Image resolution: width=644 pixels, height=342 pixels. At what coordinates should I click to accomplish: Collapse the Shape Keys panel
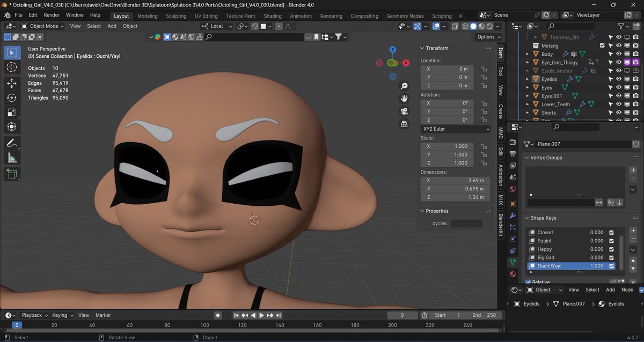[527, 218]
